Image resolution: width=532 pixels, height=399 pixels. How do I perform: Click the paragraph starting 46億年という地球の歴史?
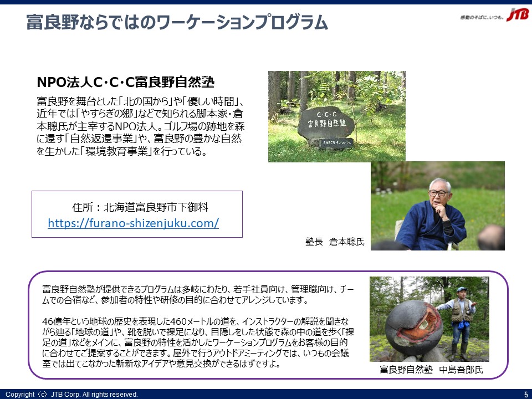[x=198, y=342]
